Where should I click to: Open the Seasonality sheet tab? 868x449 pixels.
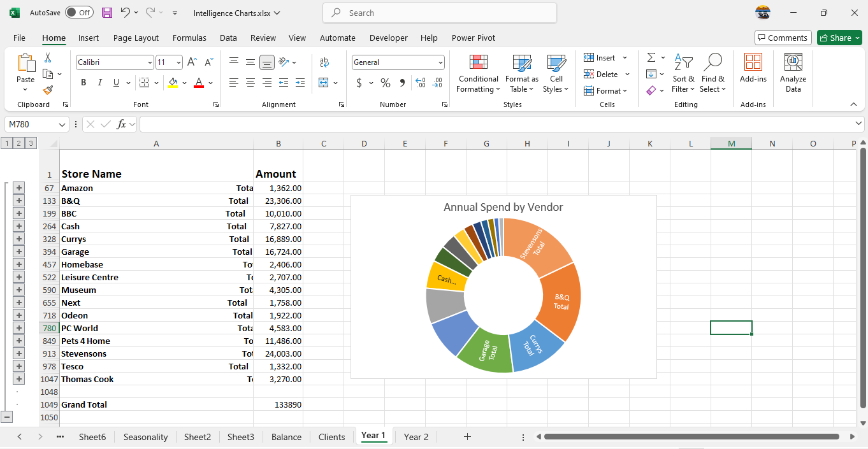pyautogui.click(x=146, y=437)
